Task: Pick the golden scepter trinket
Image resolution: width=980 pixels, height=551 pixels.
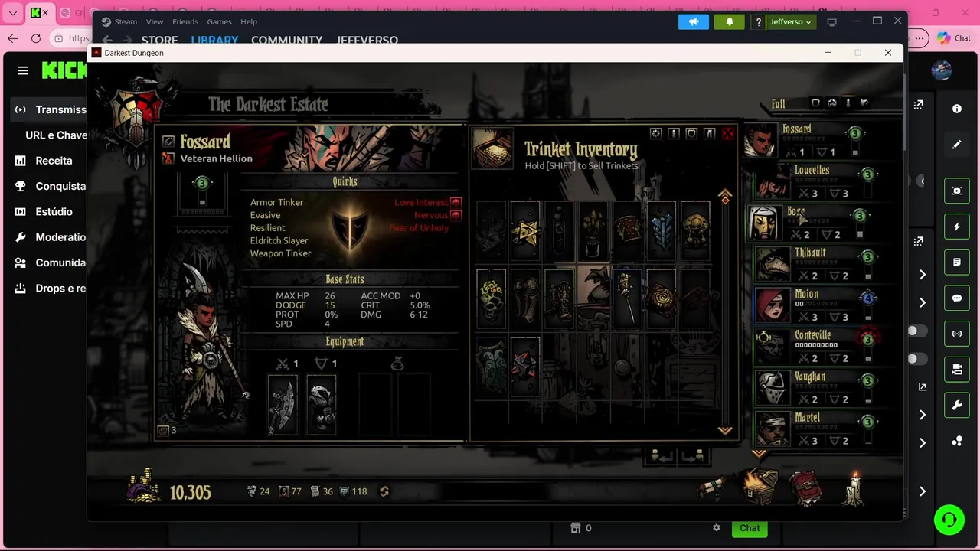Action: pyautogui.click(x=627, y=298)
